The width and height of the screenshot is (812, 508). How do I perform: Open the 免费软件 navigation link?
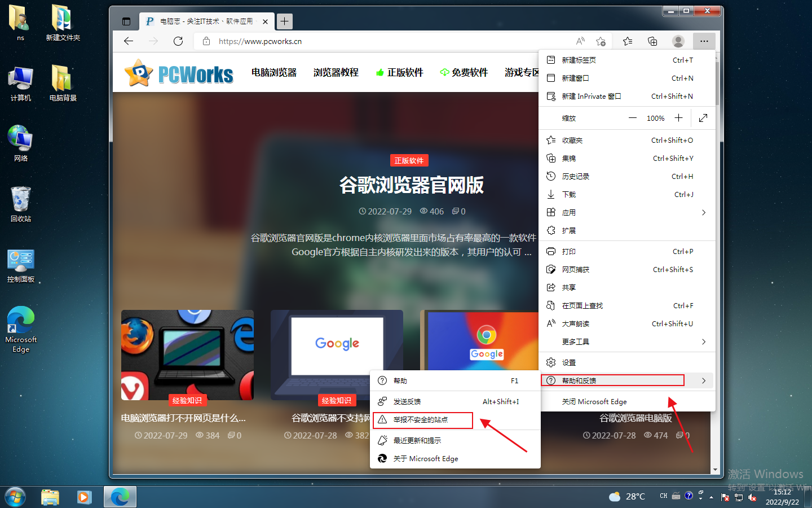[x=464, y=72]
